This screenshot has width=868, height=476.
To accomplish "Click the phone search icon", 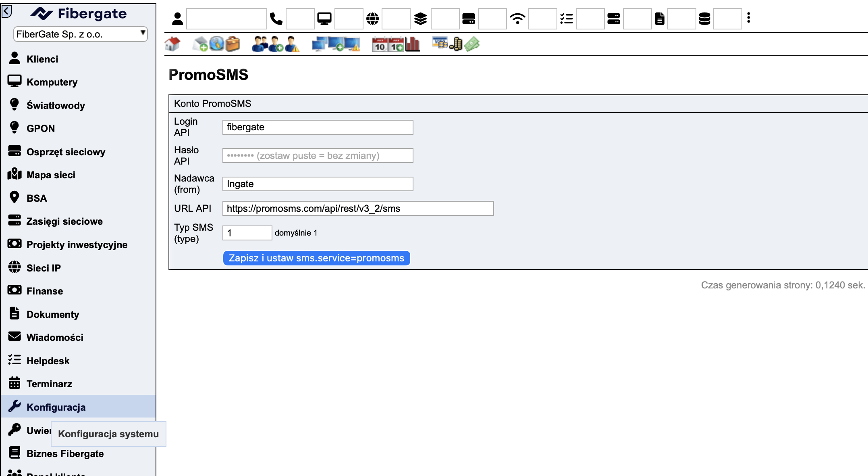I will click(x=276, y=19).
